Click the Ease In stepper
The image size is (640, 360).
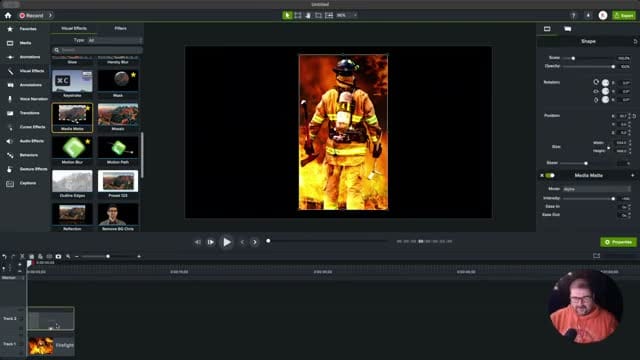[629, 207]
